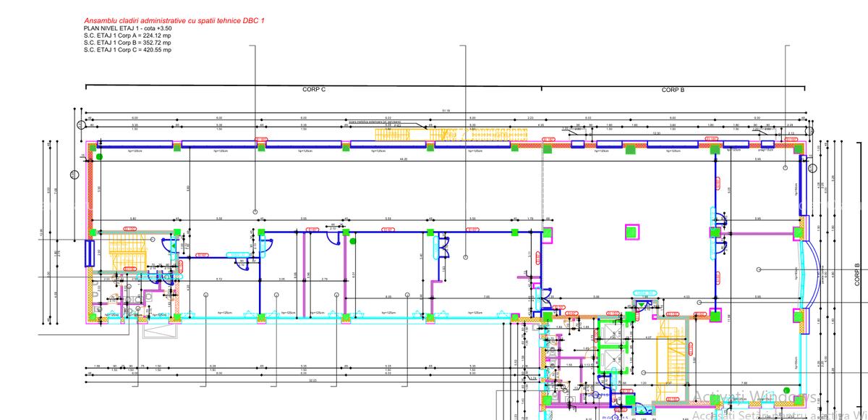Click the vertical CORP B label at right
The image size is (868, 420).
pyautogui.click(x=858, y=274)
